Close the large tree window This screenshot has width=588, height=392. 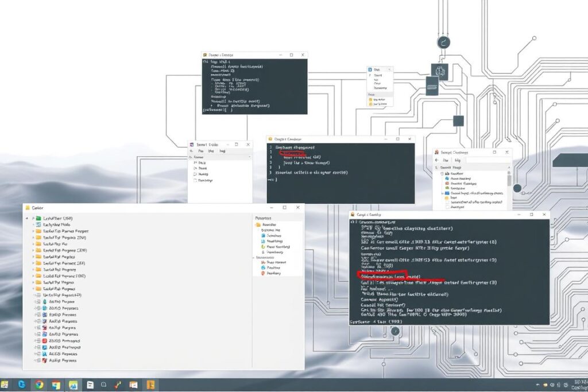(x=298, y=208)
